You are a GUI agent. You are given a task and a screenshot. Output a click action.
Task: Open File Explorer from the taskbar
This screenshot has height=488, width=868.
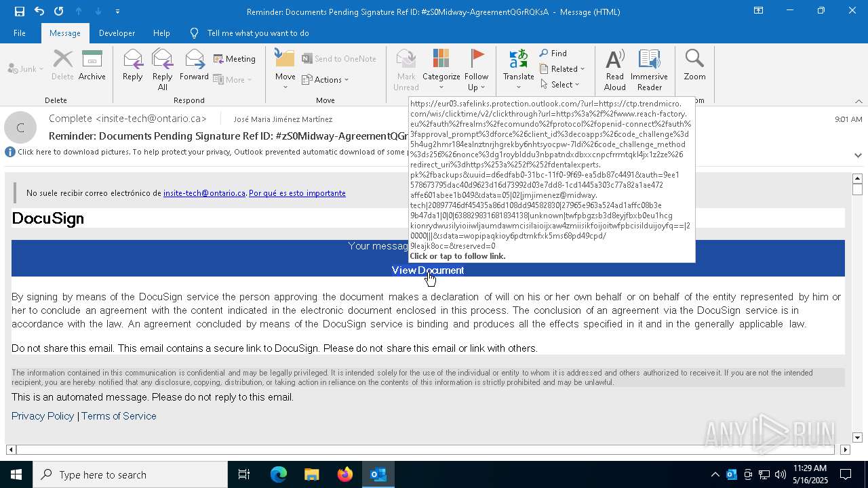pyautogui.click(x=311, y=474)
